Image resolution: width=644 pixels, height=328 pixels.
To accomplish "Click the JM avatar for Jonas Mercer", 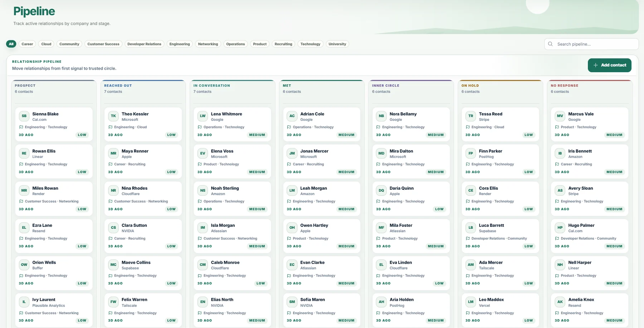I will coord(292,153).
